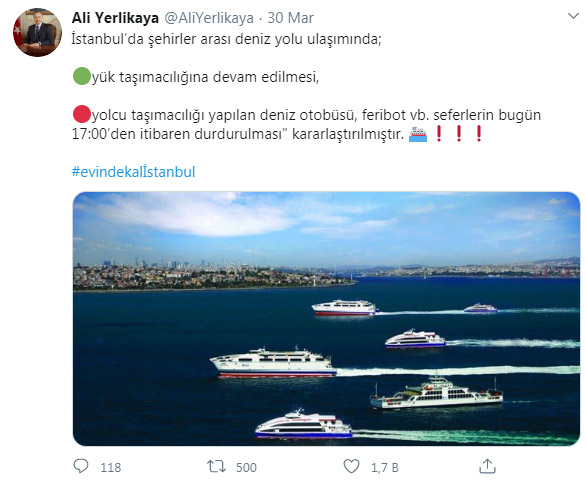
Task: Follow the #evindekalİstanbul hashtag
Action: coord(133,172)
